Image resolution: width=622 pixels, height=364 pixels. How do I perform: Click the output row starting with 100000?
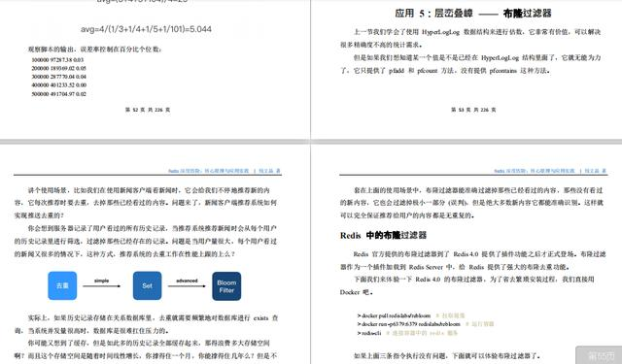57,60
